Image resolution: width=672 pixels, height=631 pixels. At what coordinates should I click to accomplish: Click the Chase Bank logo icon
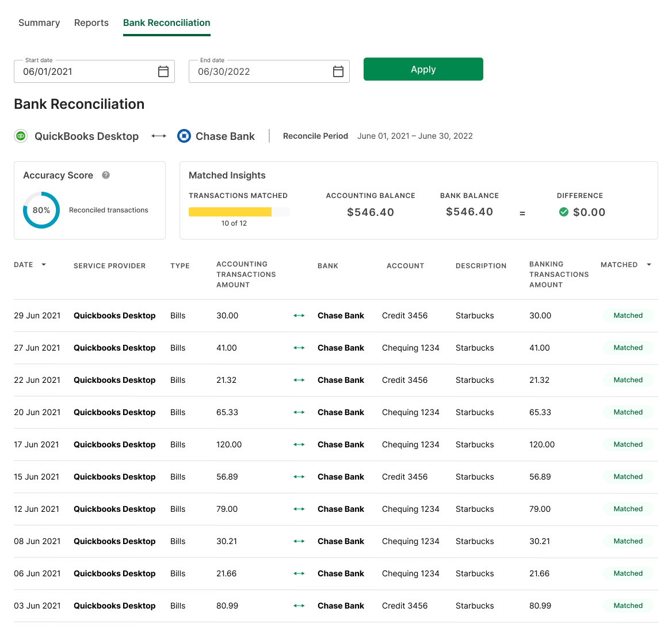pyautogui.click(x=184, y=136)
